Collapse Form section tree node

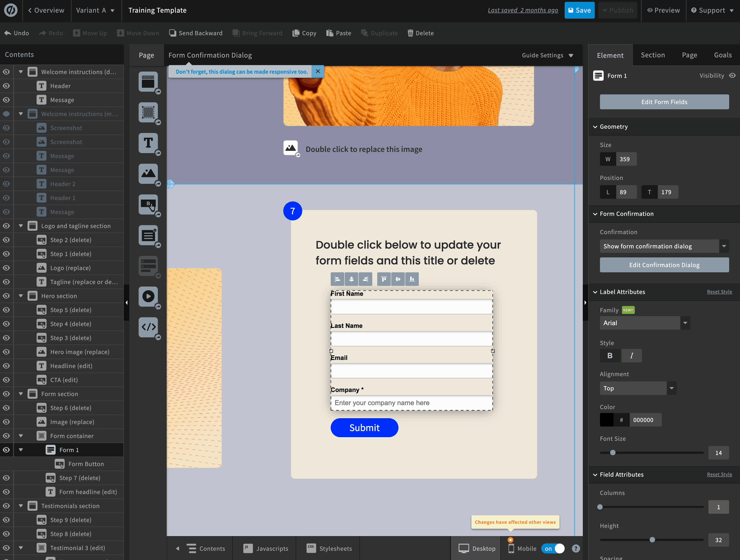21,394
